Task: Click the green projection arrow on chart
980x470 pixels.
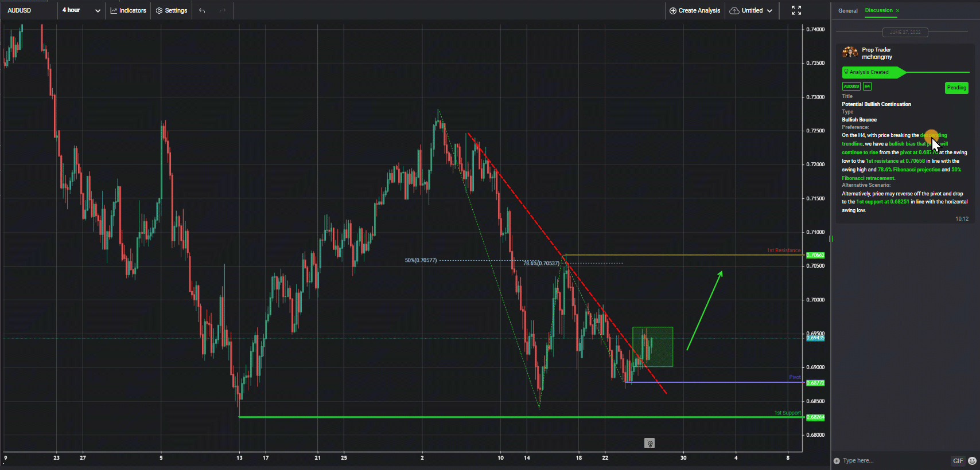Action: pyautogui.click(x=705, y=310)
